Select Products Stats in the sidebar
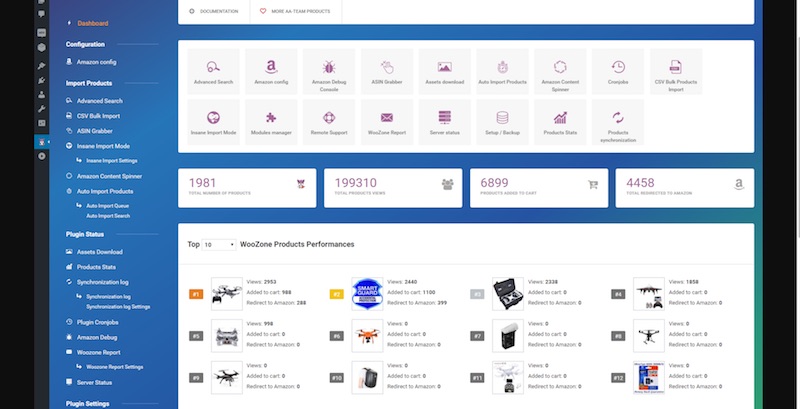The height and width of the screenshot is (409, 800). click(96, 267)
